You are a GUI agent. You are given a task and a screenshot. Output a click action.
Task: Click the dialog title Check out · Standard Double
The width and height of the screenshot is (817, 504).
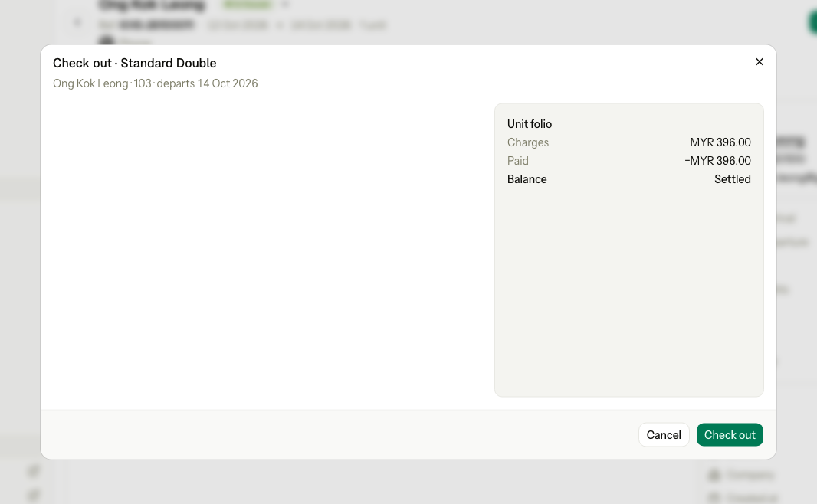pos(134,63)
